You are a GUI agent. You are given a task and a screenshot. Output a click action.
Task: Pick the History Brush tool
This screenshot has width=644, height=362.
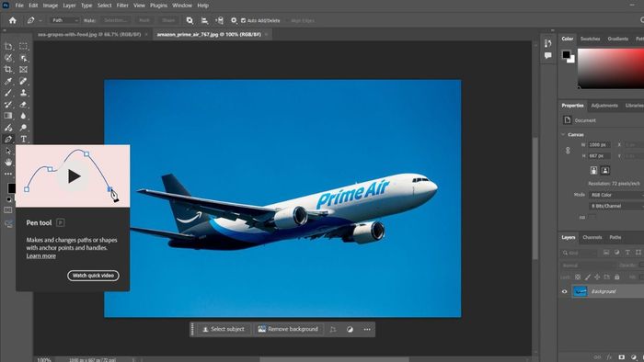click(x=8, y=104)
